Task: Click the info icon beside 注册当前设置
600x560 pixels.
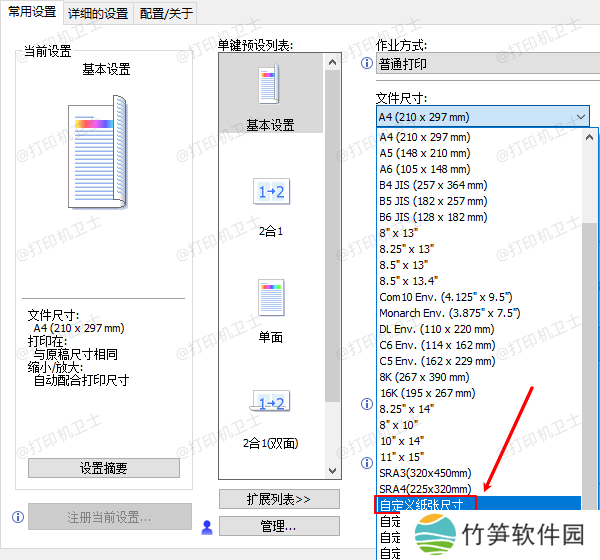Action: pyautogui.click(x=17, y=517)
